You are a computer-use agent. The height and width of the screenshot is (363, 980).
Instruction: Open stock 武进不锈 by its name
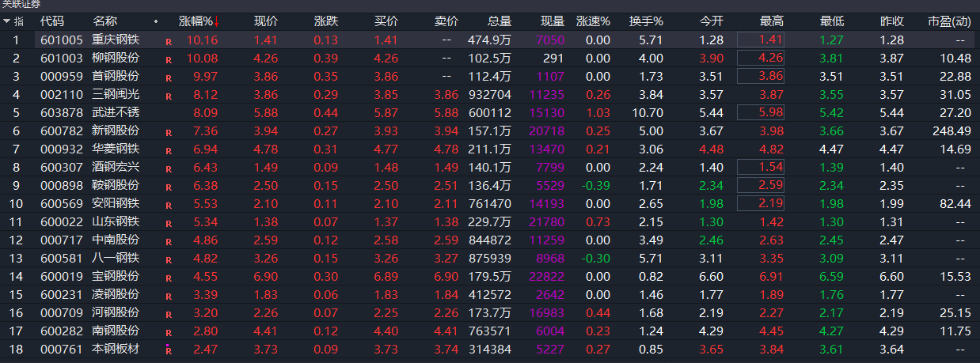tap(116, 112)
